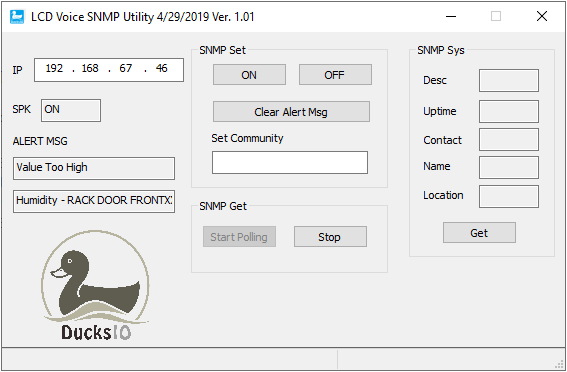The image size is (567, 372).
Task: Click the SPK status field showing ON
Action: coord(71,110)
